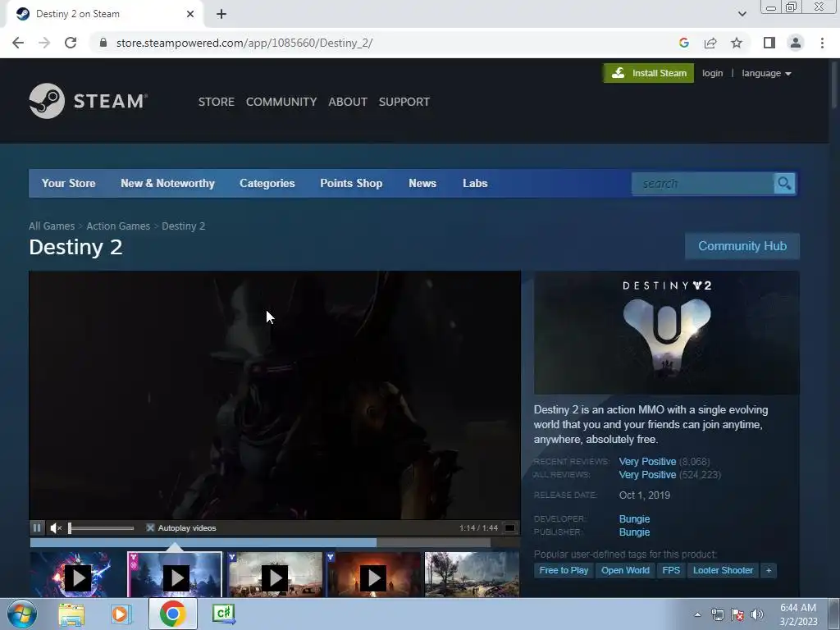Open tab search dropdown arrow
The height and width of the screenshot is (630, 840).
742,14
